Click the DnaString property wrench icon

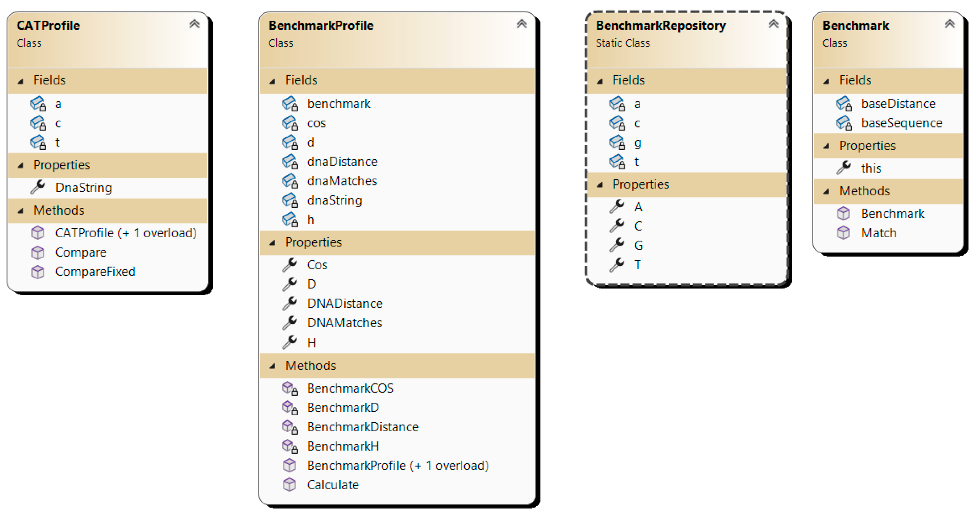point(38,187)
